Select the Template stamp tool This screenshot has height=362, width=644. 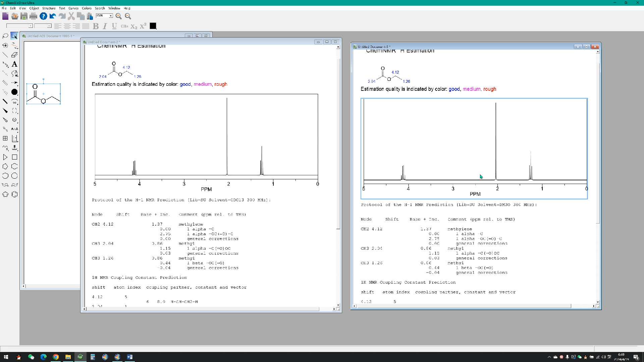14,148
